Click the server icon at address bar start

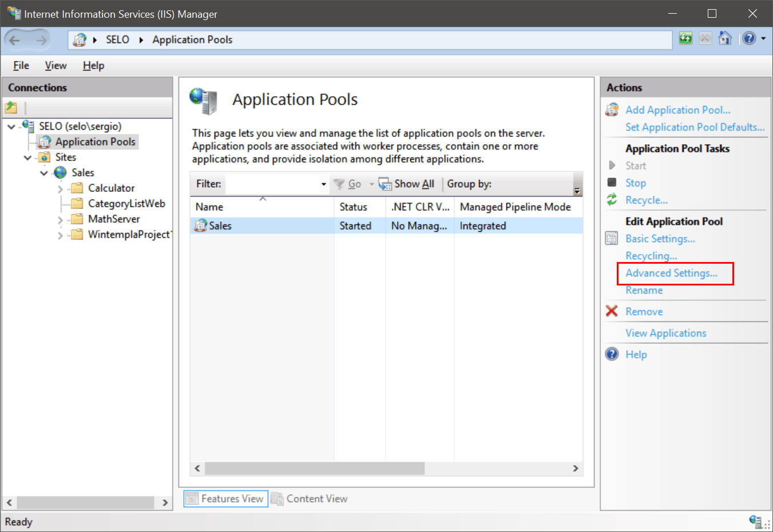click(80, 39)
